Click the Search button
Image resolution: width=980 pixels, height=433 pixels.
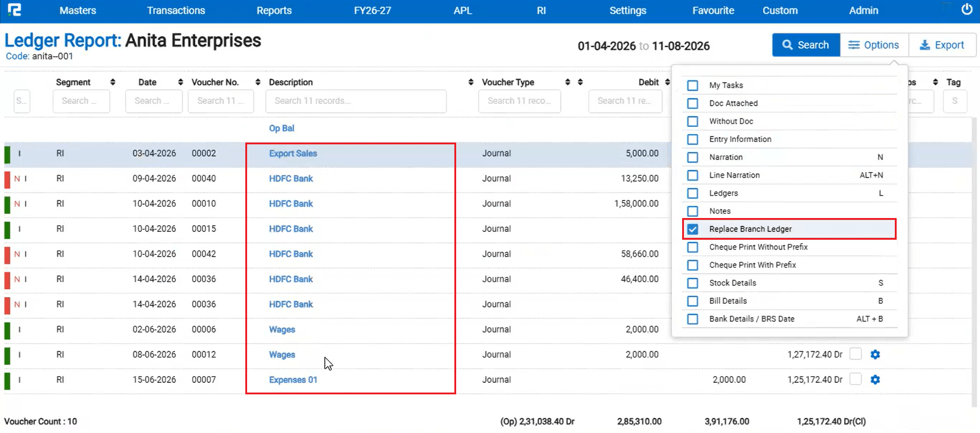pos(806,45)
